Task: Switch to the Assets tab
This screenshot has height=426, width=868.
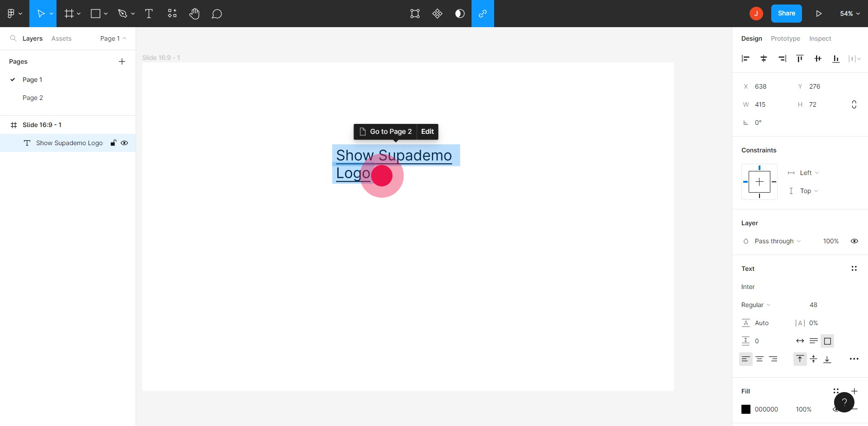Action: point(61,38)
